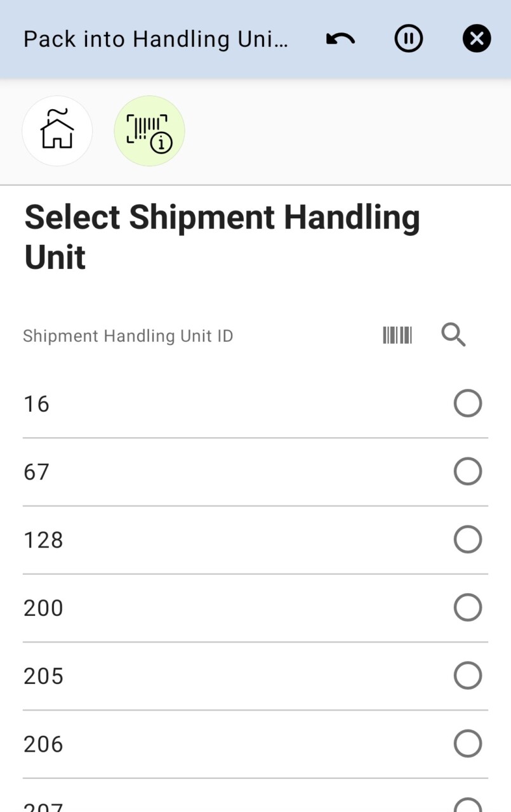The width and height of the screenshot is (511, 812).
Task: Go to the home screen icon
Action: pyautogui.click(x=57, y=131)
